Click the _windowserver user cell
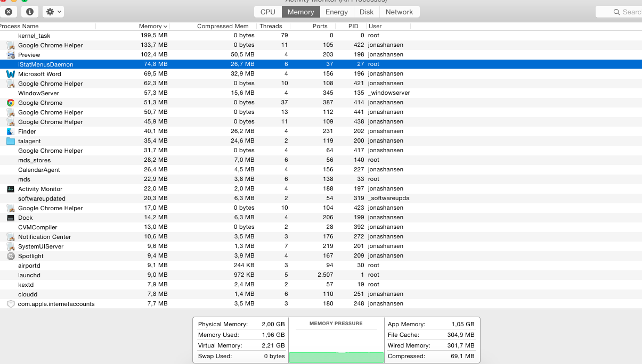 (x=389, y=93)
